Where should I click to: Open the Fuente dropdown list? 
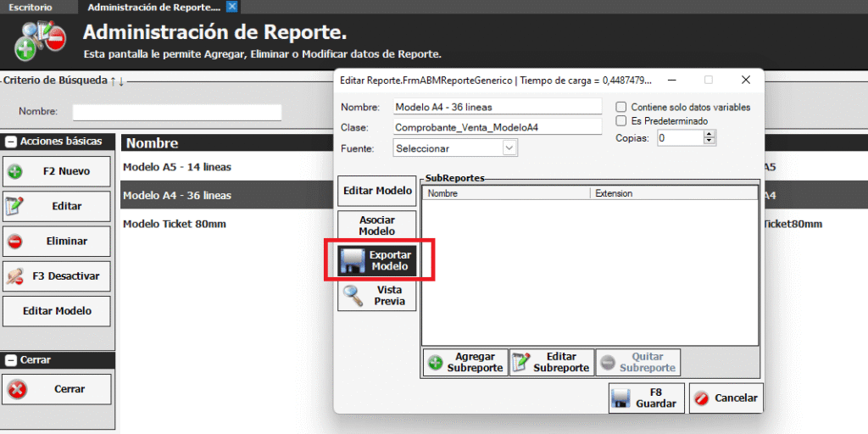(509, 148)
